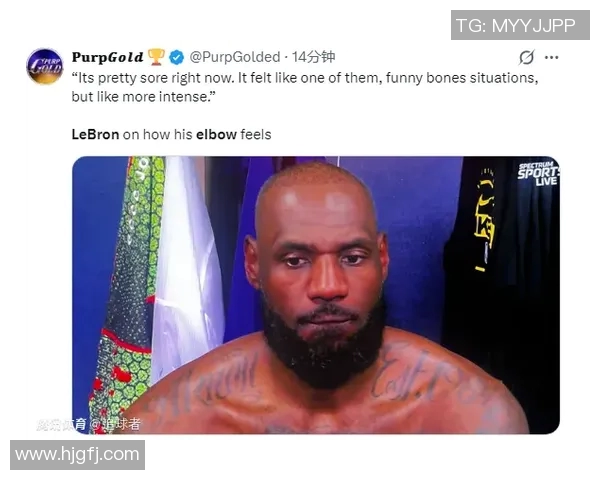This screenshot has height=480, width=600.
Task: Open the @PurpGolded handle link
Action: [235, 57]
